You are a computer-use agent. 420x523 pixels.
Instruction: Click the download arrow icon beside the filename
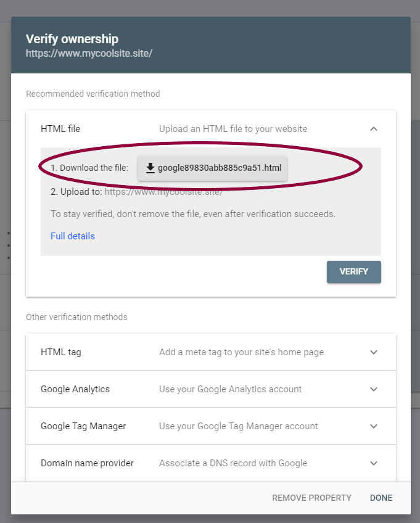[x=150, y=168]
